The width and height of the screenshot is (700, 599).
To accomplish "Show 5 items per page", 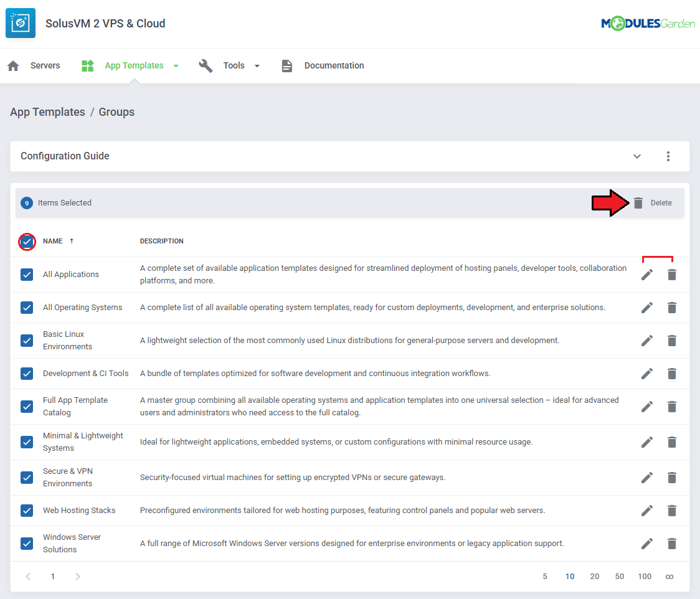I will (545, 577).
